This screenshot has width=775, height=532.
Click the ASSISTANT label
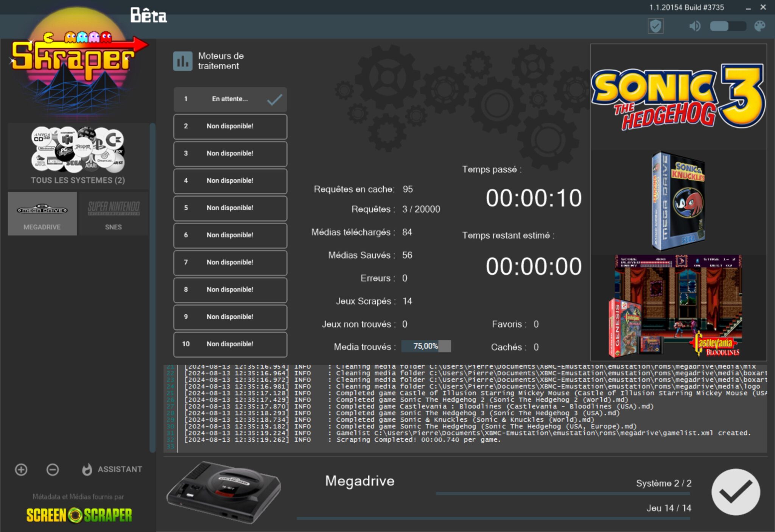click(x=120, y=469)
